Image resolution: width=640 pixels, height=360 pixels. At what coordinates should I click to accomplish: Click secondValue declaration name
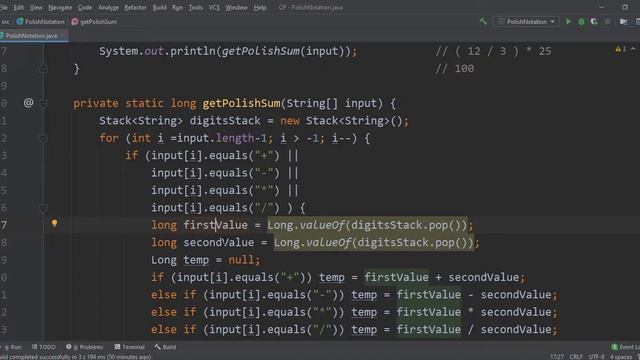pyautogui.click(x=218, y=242)
